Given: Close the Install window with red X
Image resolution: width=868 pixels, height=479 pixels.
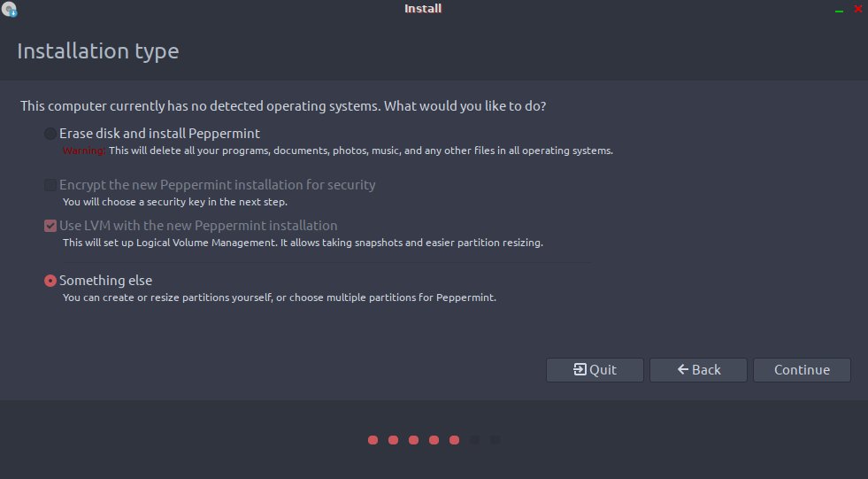Looking at the screenshot, I should tap(857, 10).
